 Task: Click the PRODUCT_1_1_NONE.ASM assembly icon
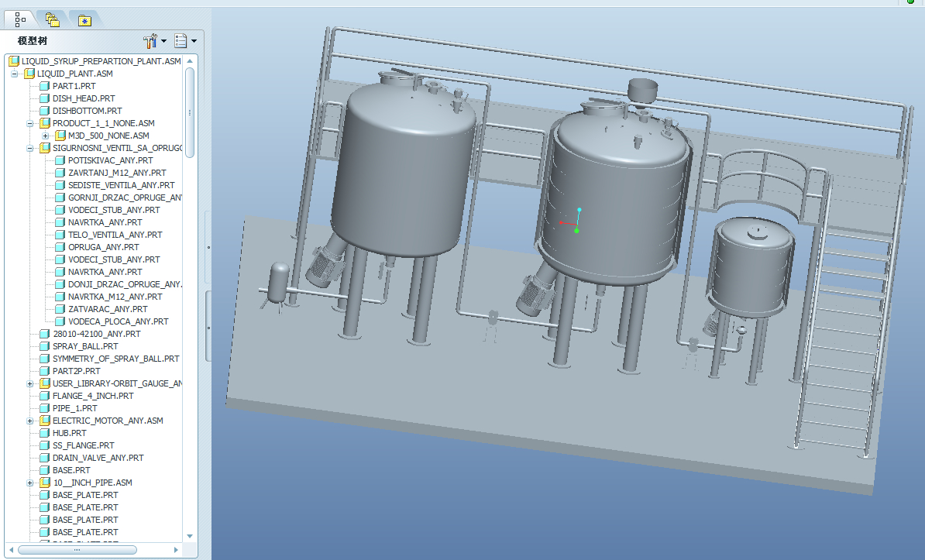point(45,123)
